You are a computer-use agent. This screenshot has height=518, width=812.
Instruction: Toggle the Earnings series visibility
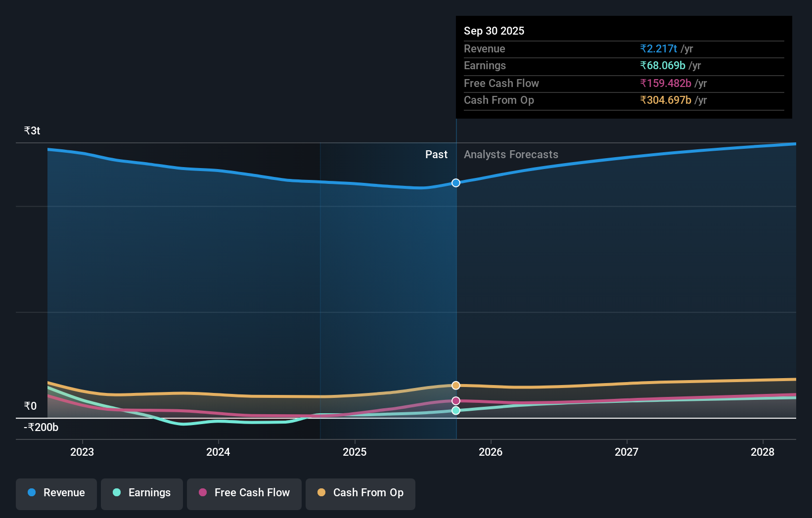coord(141,494)
